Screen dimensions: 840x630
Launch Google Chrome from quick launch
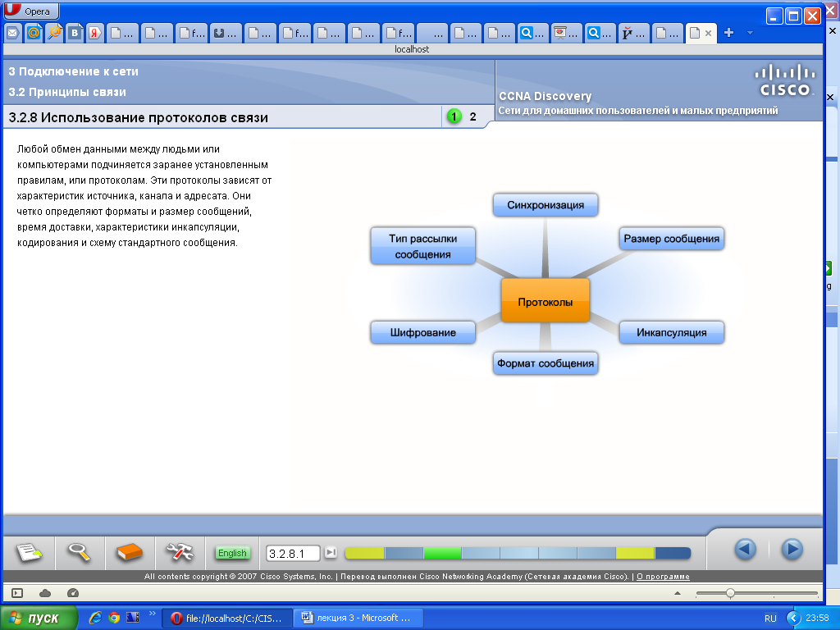coord(113,618)
